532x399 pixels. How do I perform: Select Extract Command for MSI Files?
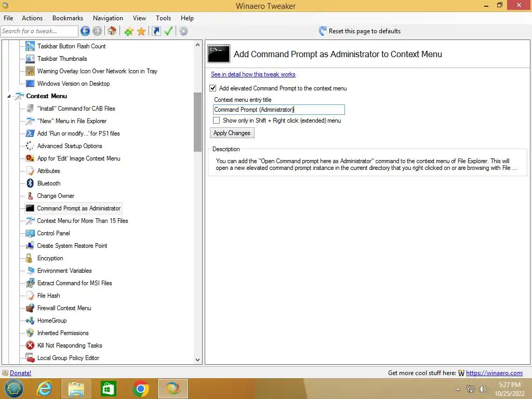click(x=75, y=283)
